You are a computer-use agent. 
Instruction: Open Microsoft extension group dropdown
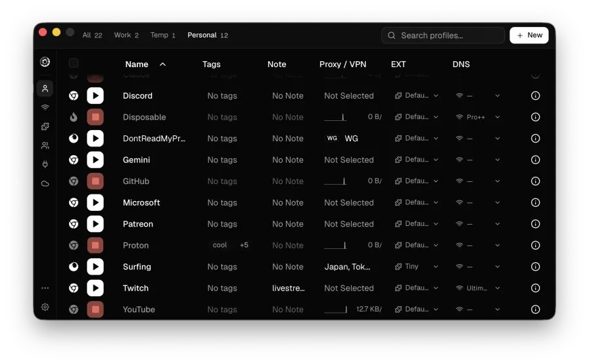point(416,202)
